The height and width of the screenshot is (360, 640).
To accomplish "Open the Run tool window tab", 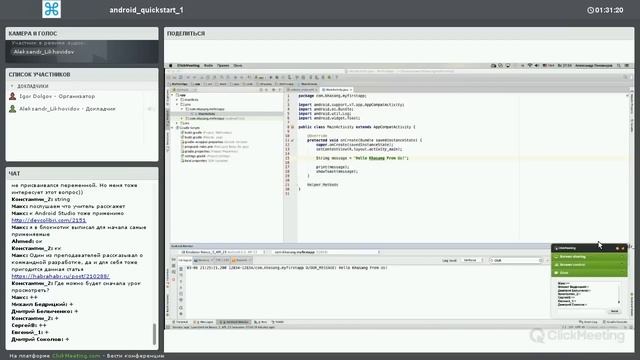I will tap(260, 322).
